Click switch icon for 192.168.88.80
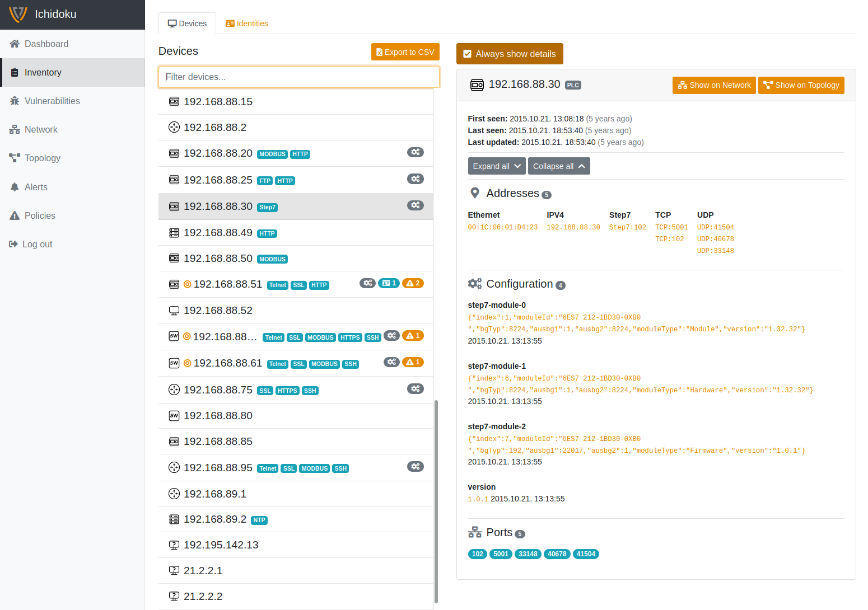Screen dimensions: 868x610 coord(174,416)
